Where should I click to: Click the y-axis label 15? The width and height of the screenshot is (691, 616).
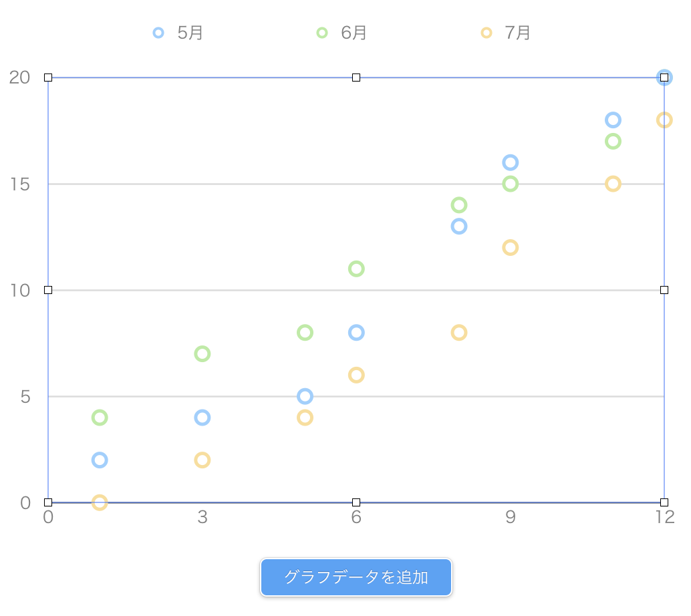point(21,184)
